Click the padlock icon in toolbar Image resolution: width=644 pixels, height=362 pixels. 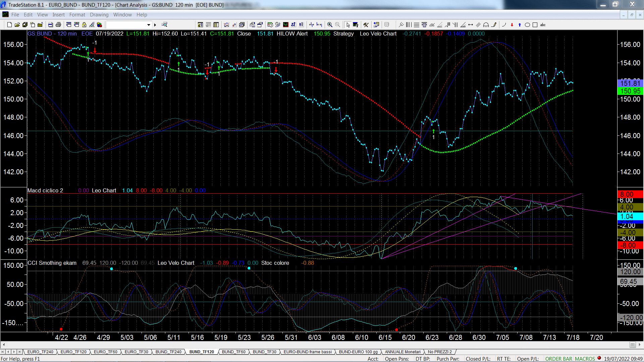(84, 25)
